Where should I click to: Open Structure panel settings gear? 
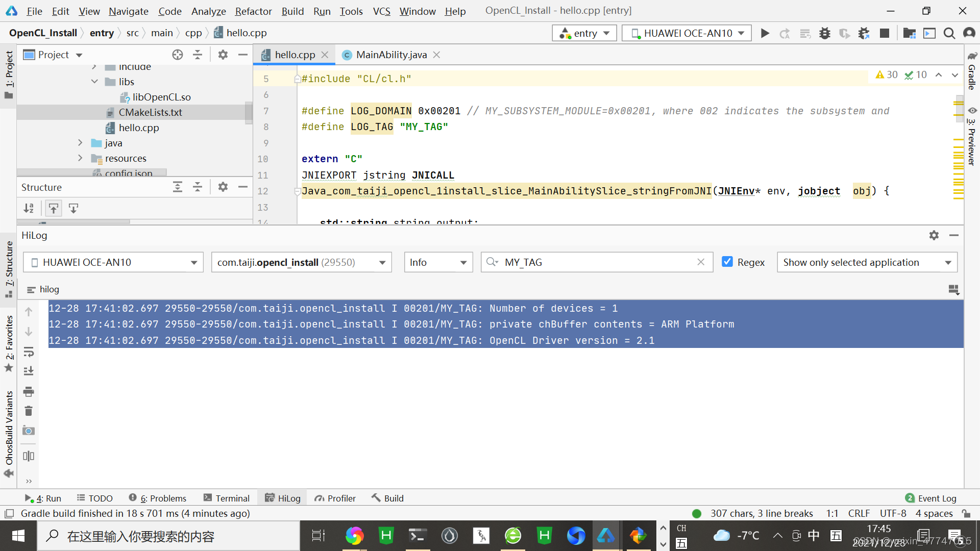click(223, 187)
